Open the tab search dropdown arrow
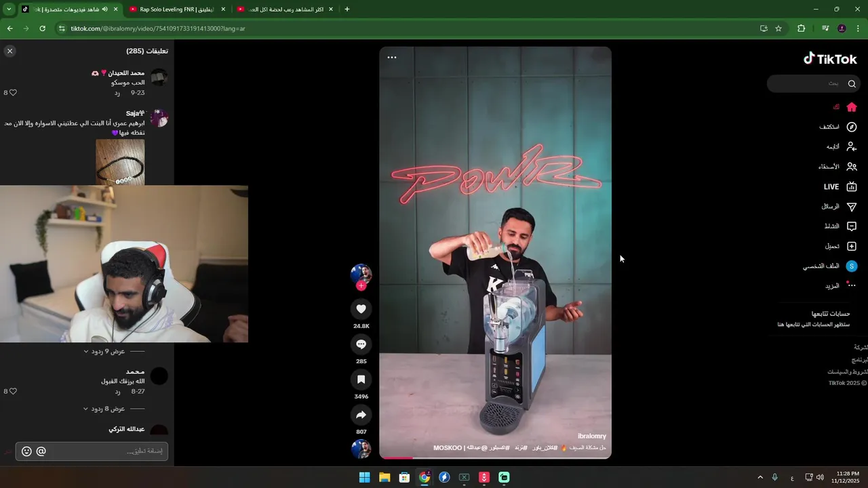 point(9,9)
